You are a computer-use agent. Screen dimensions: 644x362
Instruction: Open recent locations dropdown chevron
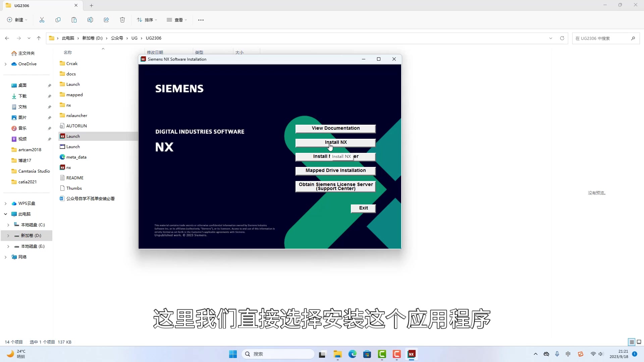click(x=29, y=38)
